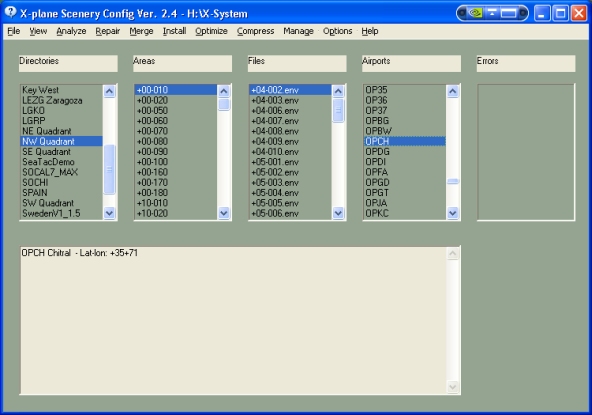This screenshot has width=592, height=415.
Task: Open the Options menu
Action: pyautogui.click(x=337, y=31)
